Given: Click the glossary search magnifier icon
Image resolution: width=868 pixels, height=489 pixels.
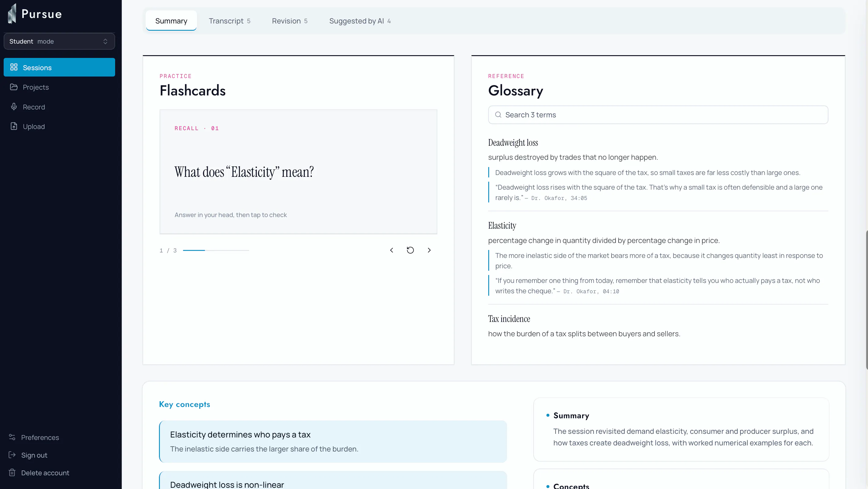Looking at the screenshot, I should pos(498,115).
